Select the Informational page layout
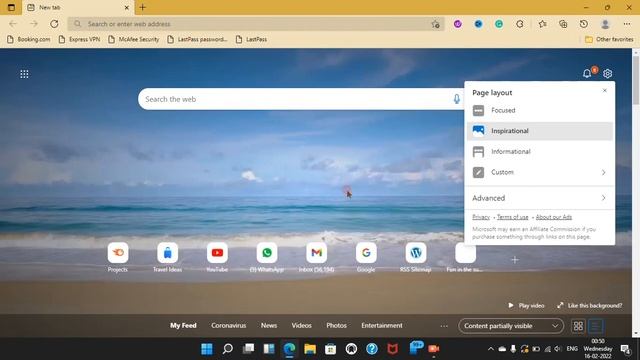640x360 pixels. coord(540,151)
